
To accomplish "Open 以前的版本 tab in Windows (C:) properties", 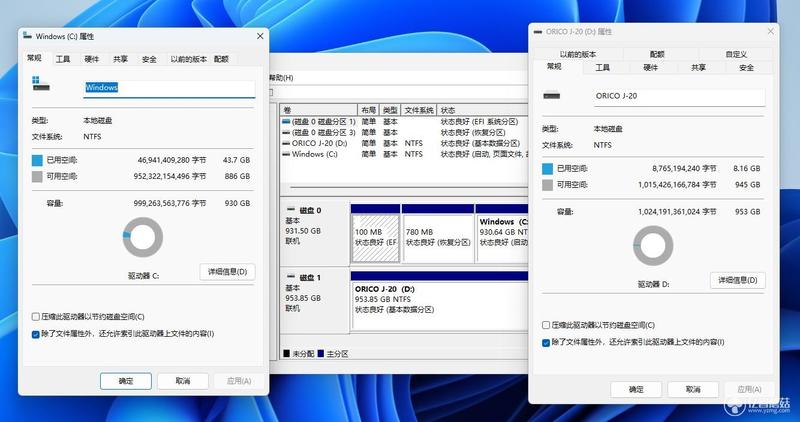I will (x=188, y=59).
